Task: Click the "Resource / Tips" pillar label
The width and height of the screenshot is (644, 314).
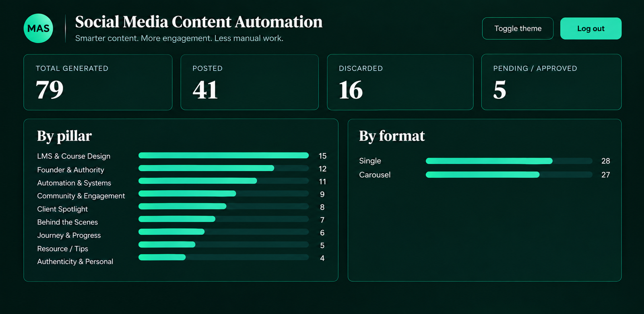Action: [x=62, y=249]
